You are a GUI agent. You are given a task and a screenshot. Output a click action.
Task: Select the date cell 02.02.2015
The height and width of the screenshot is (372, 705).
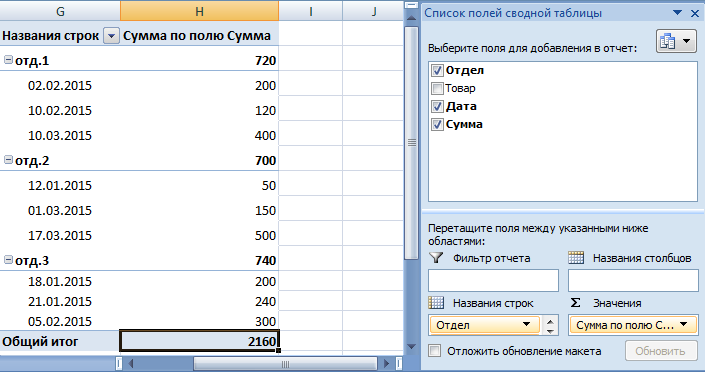pos(60,85)
